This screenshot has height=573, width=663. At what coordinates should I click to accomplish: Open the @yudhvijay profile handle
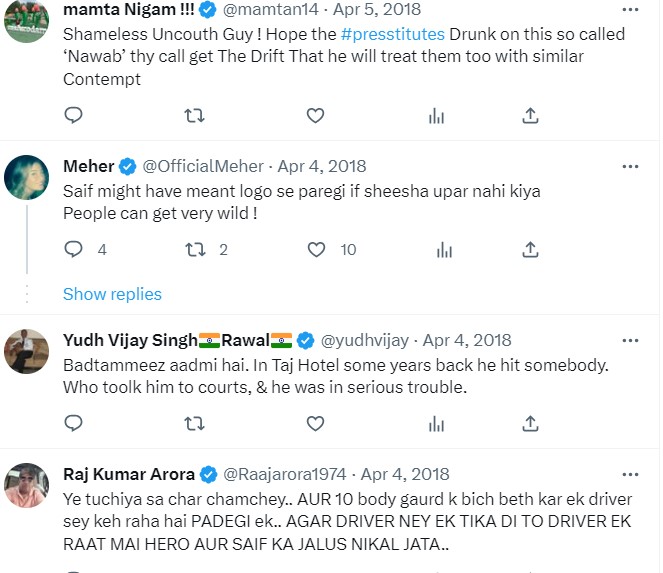coord(365,340)
